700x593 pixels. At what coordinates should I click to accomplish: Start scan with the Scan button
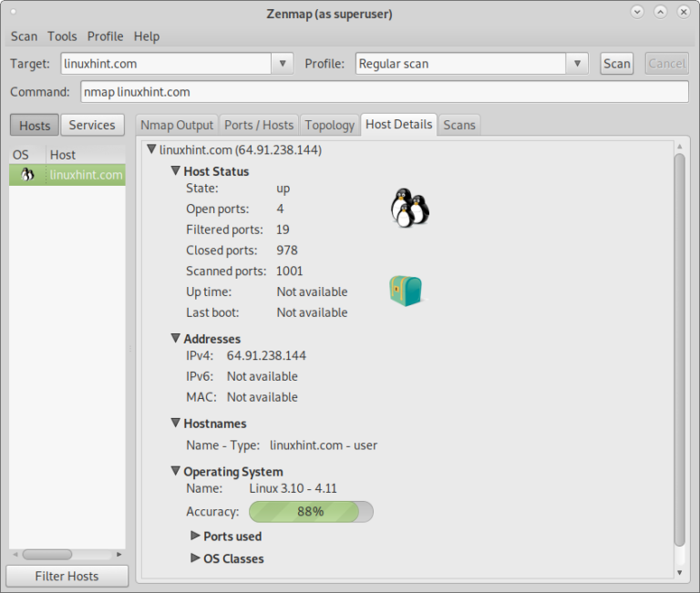coord(616,64)
